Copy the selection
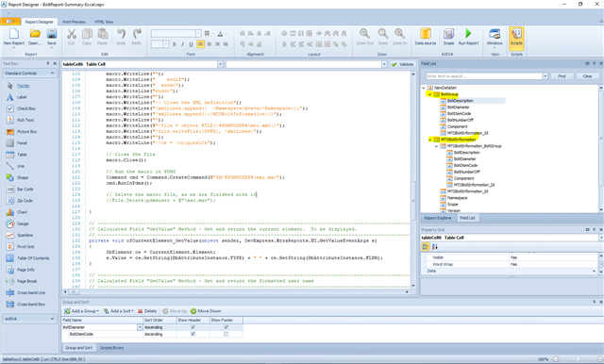This screenshot has height=364, width=604. tap(87, 37)
